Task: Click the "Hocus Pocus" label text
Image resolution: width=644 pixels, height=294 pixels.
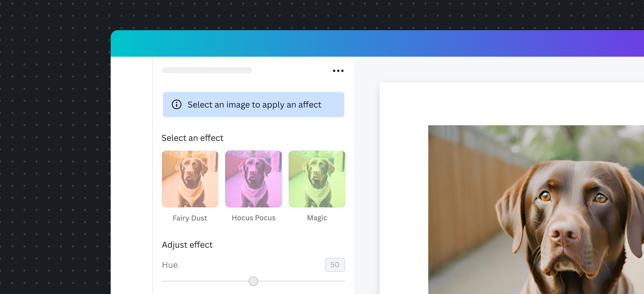Action: [x=254, y=218]
